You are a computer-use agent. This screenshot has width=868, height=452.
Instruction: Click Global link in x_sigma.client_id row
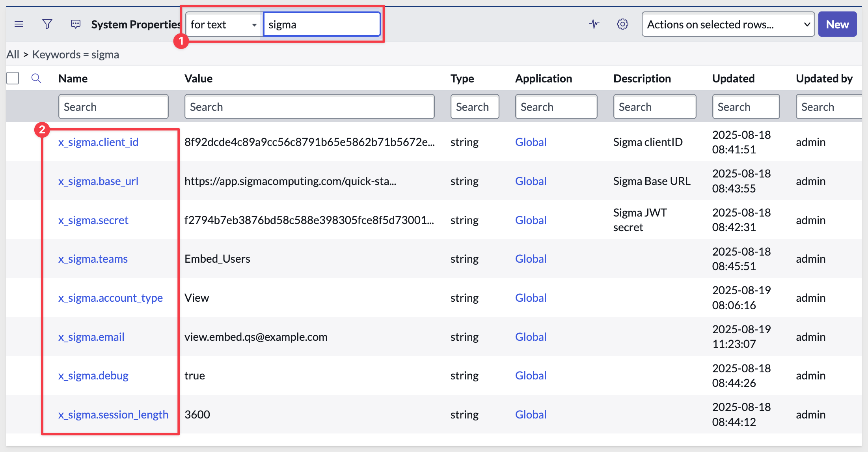tap(531, 142)
